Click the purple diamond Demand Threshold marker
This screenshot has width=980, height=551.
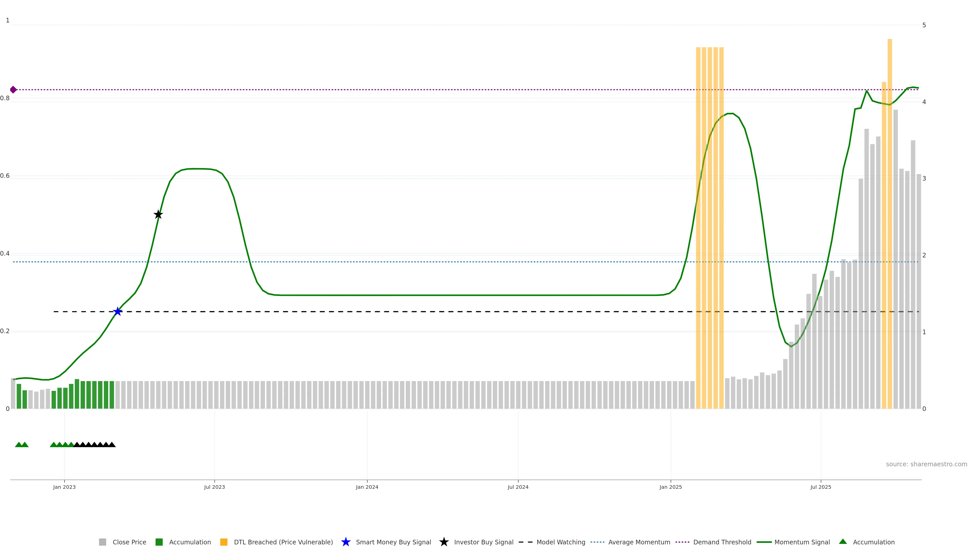click(x=13, y=90)
